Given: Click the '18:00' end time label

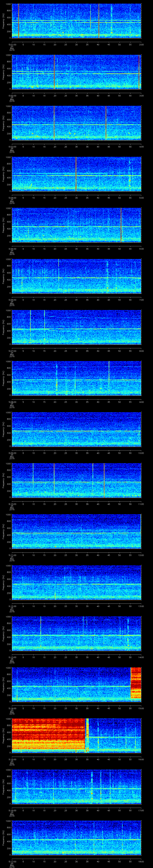Looking at the screenshot, I should tap(141, 862).
